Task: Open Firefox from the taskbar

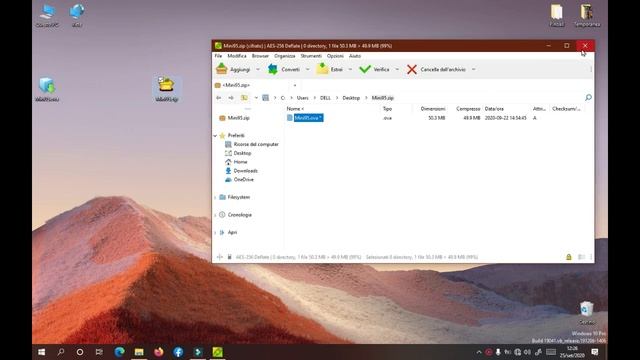Action: click(x=158, y=351)
